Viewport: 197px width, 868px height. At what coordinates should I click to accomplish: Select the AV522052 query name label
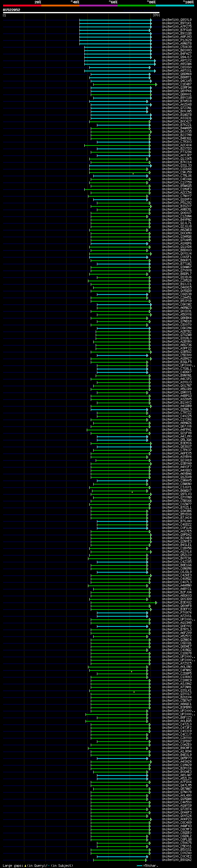[x=11, y=10]
